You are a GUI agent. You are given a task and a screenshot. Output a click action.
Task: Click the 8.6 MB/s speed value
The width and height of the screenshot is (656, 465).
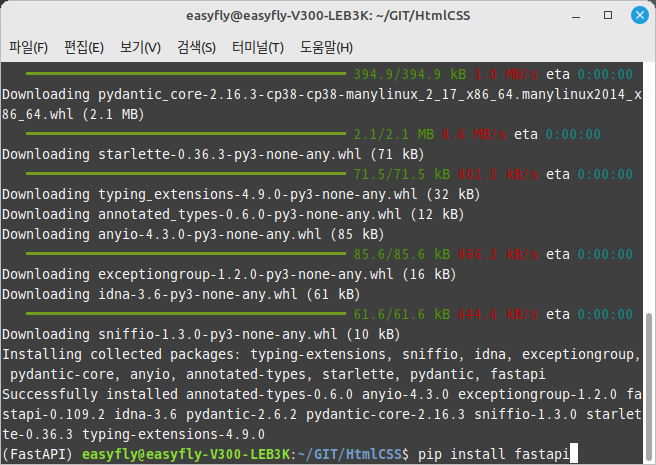pos(474,134)
